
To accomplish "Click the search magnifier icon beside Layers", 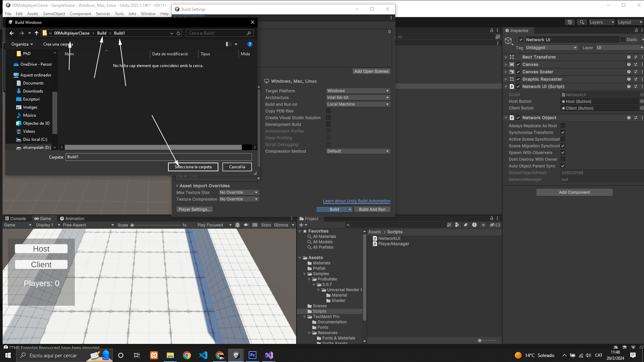I will 582,22.
